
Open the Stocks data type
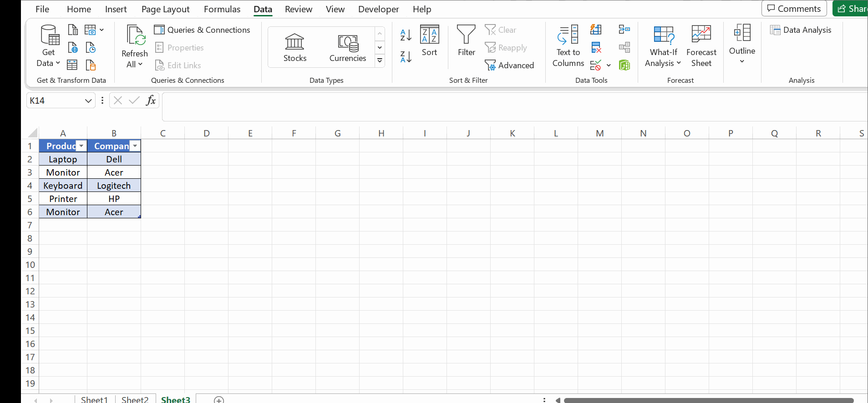(294, 47)
